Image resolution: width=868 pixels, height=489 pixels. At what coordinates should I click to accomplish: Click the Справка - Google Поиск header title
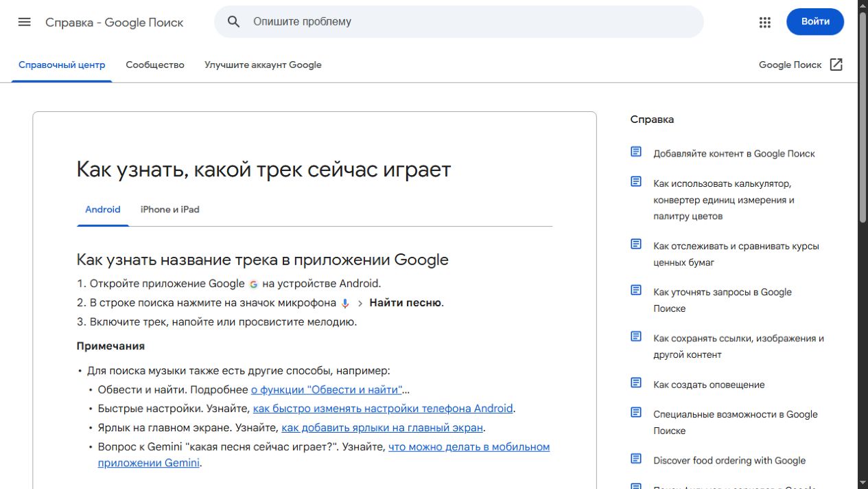(115, 22)
